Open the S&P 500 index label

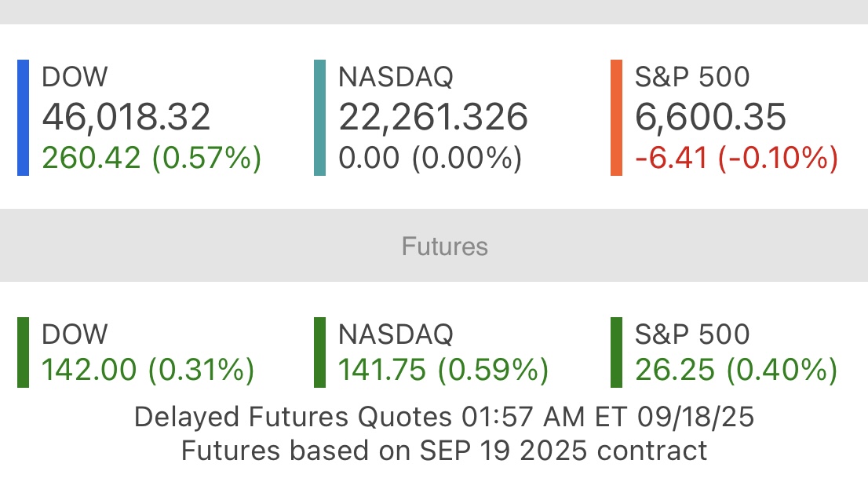692,76
